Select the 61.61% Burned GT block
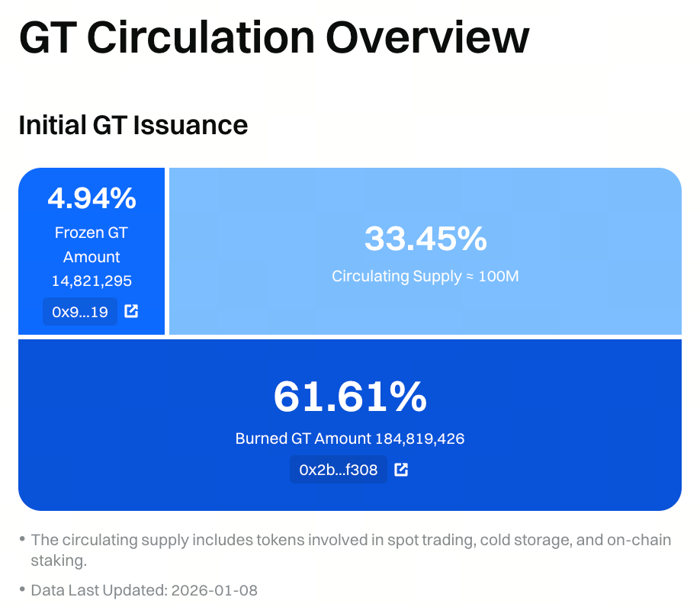 coord(349,423)
